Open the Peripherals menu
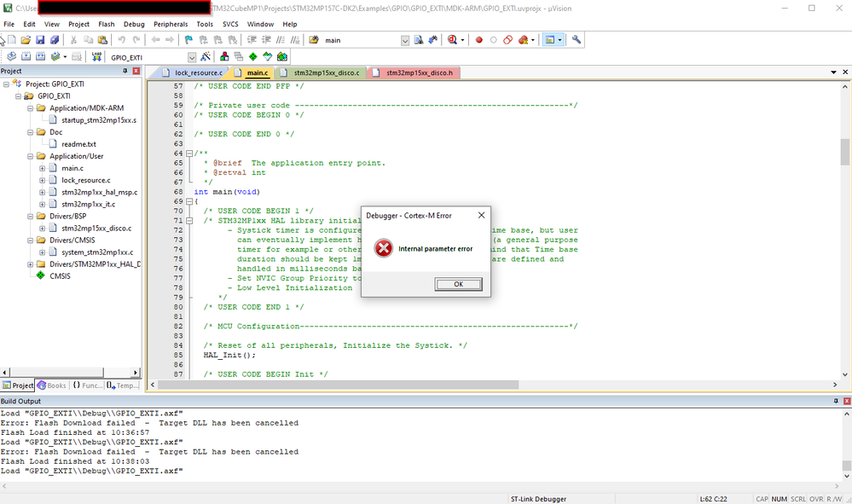This screenshot has width=852, height=504. 171,24
